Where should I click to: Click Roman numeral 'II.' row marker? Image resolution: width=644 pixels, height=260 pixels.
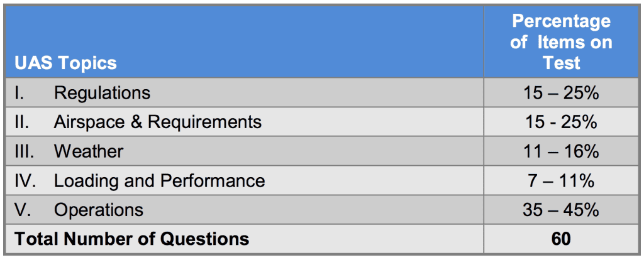click(22, 122)
